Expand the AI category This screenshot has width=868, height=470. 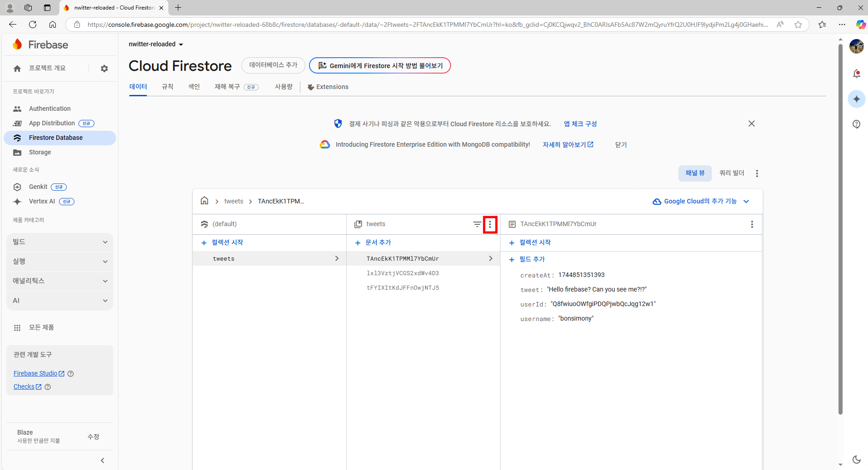tap(60, 301)
